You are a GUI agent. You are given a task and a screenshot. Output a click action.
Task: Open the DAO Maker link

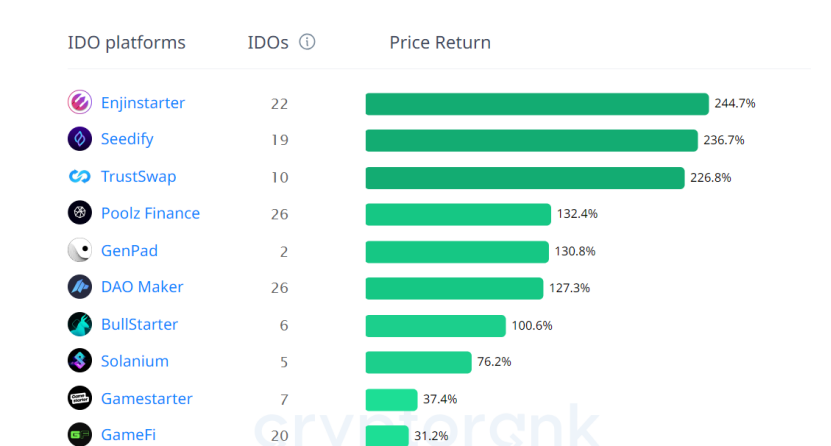click(142, 287)
